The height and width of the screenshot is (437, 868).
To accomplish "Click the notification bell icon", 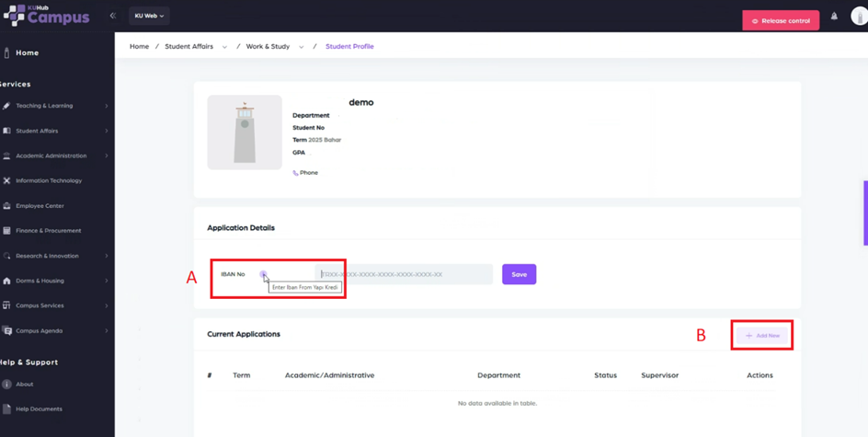I will pos(834,17).
